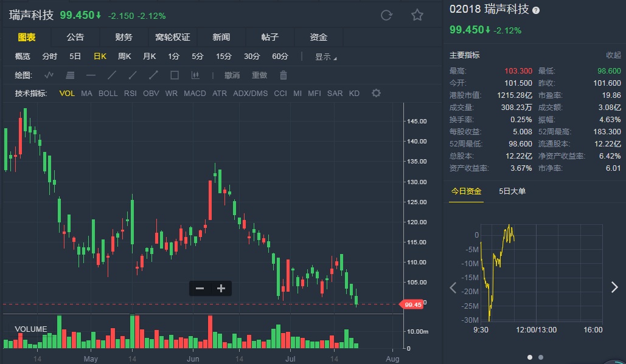Zoom in the chart with plus button
This screenshot has width=626, height=364.
click(x=221, y=289)
